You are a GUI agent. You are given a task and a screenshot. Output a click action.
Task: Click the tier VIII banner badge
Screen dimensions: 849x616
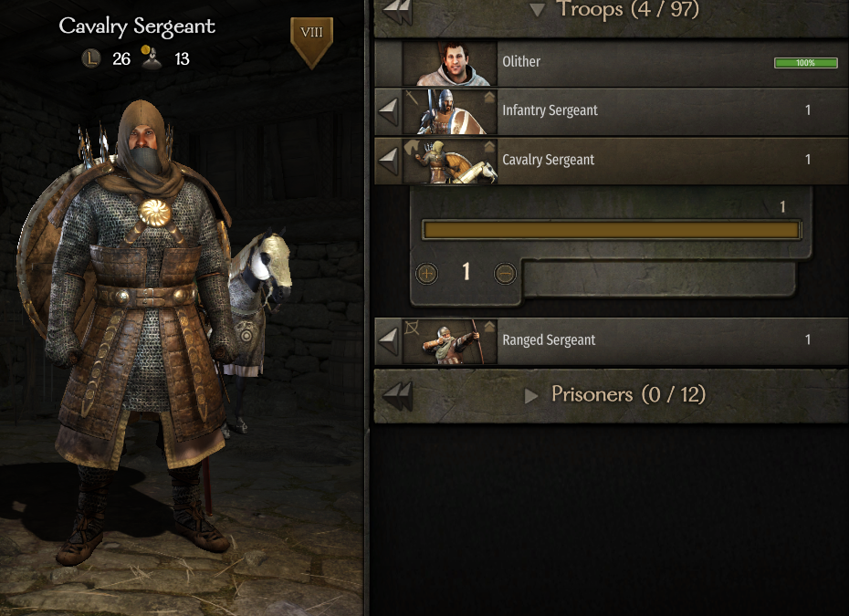coord(311,42)
